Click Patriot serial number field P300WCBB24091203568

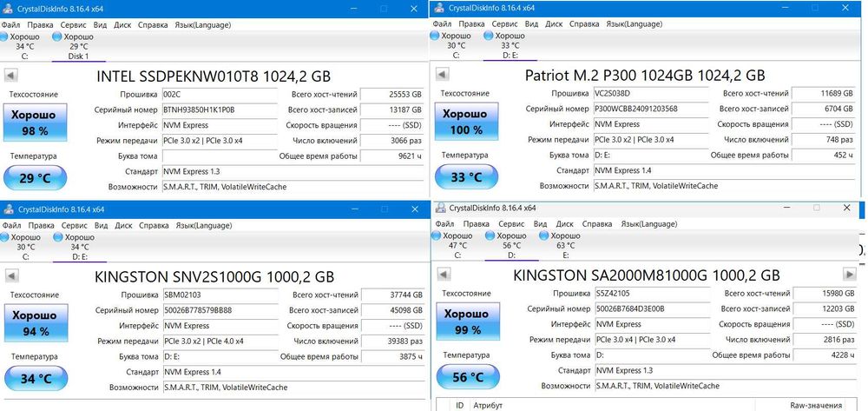click(x=650, y=109)
